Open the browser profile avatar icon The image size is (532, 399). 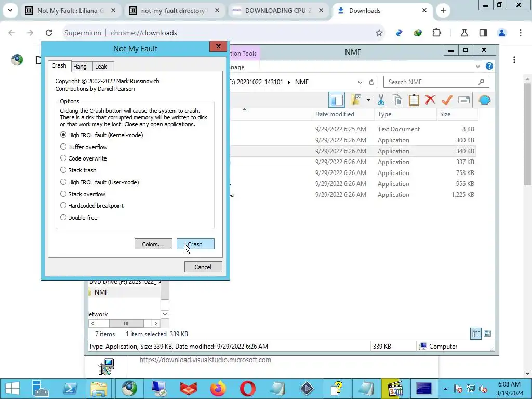pos(502,33)
